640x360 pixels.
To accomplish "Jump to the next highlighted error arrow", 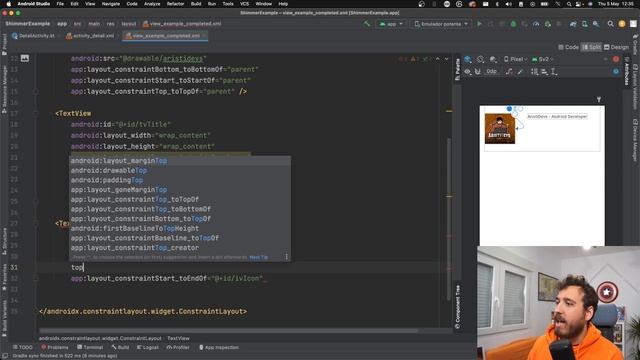I will [446, 59].
